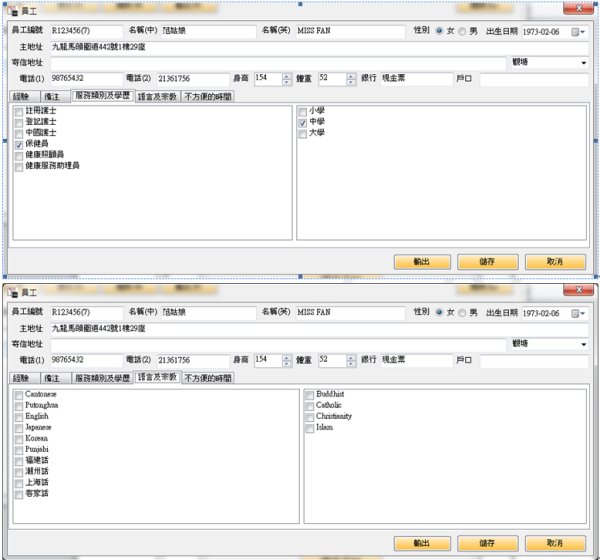This screenshot has width=600, height=560.
Task: Click 員工編號 field in upper window
Action: (x=86, y=31)
